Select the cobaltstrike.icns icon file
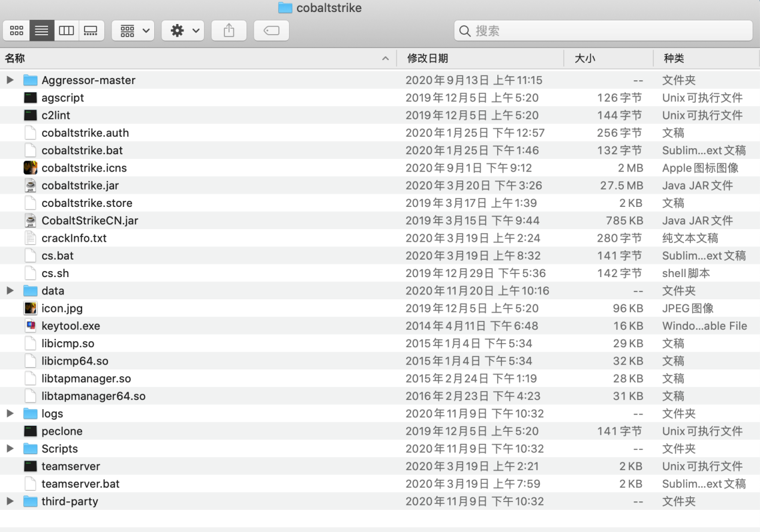 [x=30, y=168]
